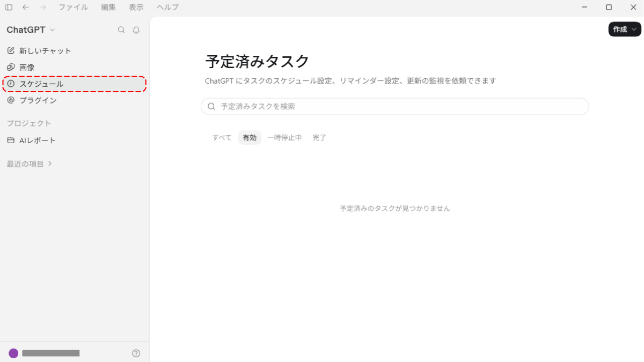The width and height of the screenshot is (644, 362).
Task: Open the 作成 dropdown button
Action: point(625,29)
